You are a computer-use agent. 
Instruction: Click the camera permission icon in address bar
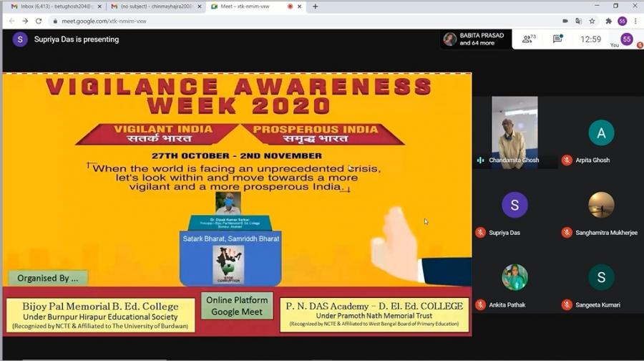click(x=563, y=21)
